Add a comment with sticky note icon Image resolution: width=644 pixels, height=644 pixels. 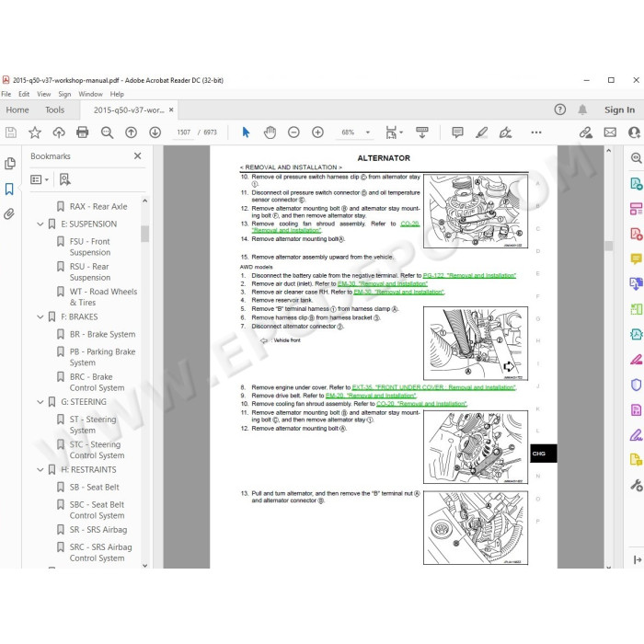click(457, 132)
